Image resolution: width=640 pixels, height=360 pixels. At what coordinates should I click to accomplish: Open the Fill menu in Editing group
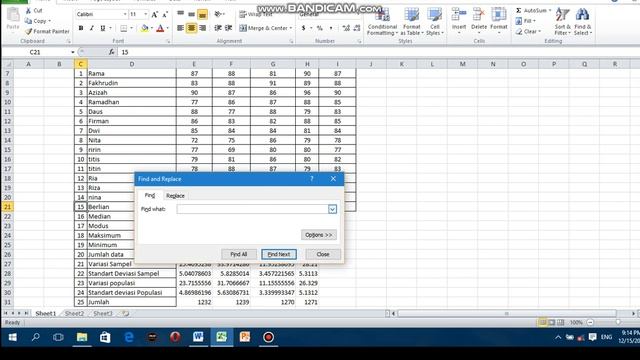tap(526, 21)
